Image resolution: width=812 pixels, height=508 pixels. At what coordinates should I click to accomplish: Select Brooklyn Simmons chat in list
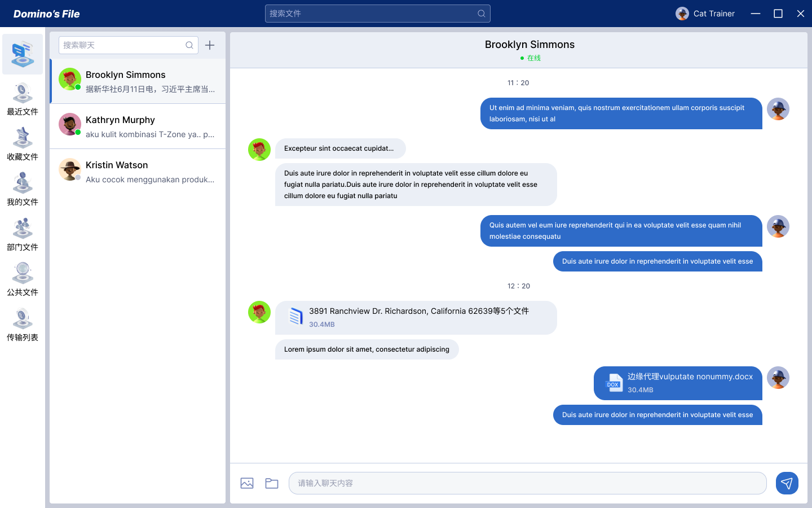138,81
